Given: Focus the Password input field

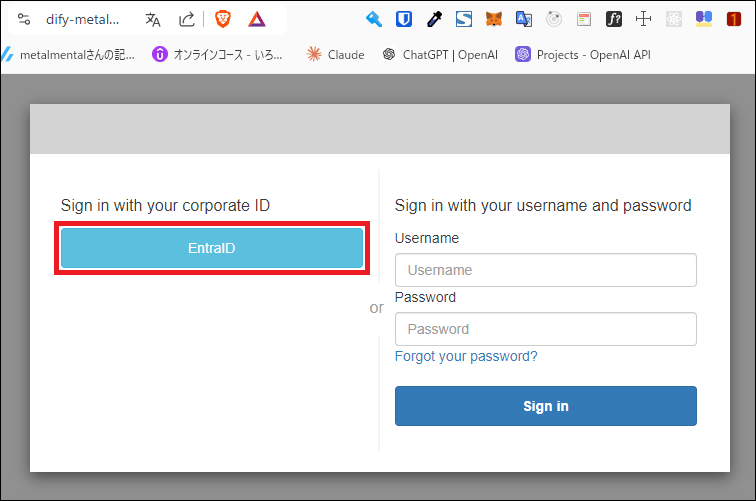Looking at the screenshot, I should pos(545,329).
